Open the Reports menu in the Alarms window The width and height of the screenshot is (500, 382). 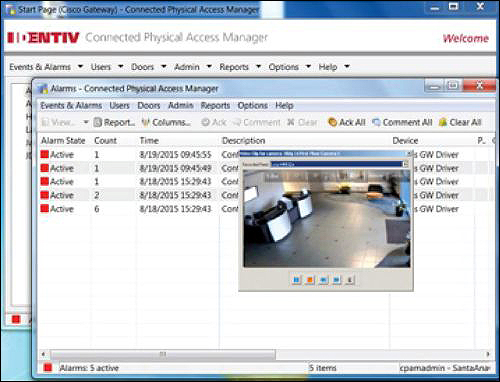point(215,106)
